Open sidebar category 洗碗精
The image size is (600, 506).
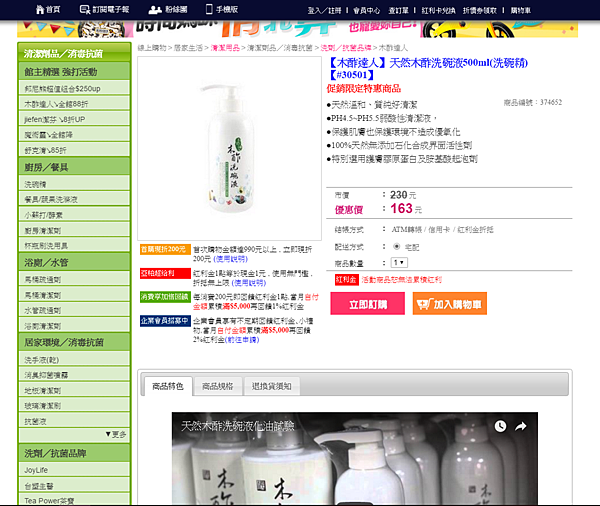(x=74, y=184)
